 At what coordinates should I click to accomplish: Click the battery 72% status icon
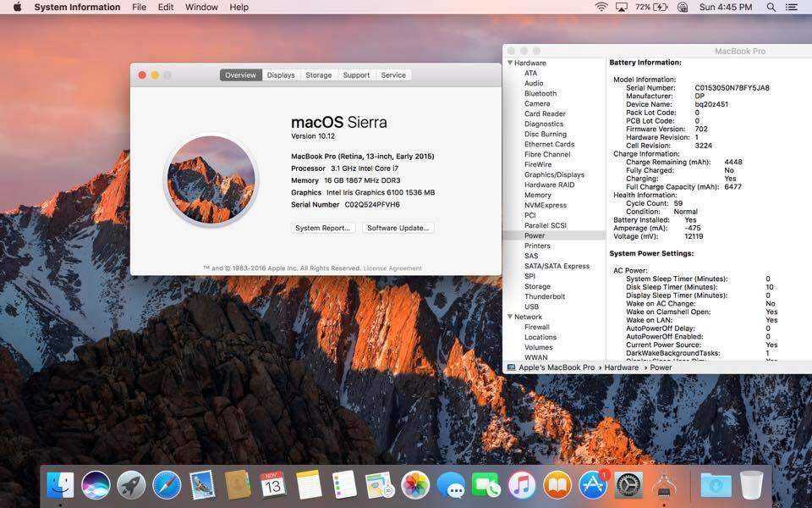651,8
